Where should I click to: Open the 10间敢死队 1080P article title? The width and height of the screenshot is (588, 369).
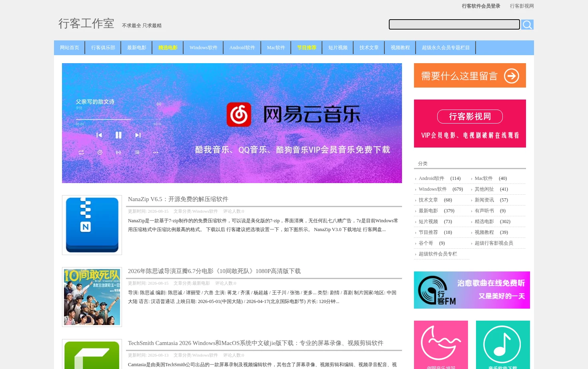pyautogui.click(x=214, y=271)
